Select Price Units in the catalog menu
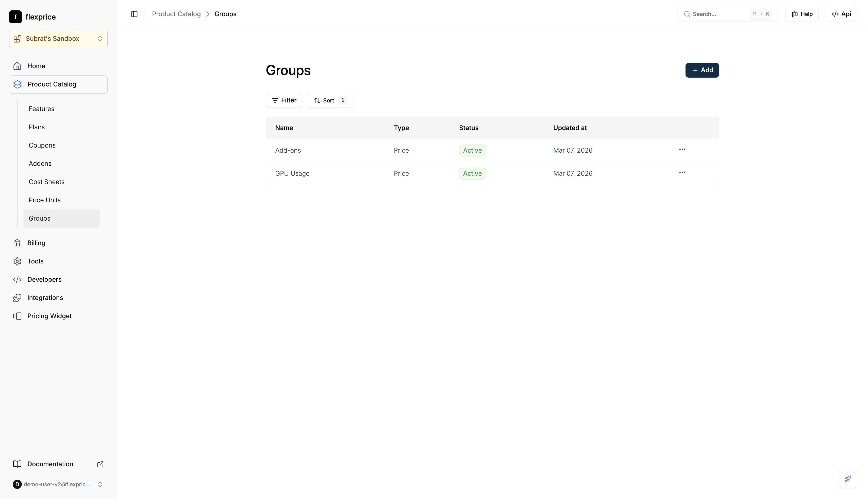Viewport: 868px width, 499px height. click(45, 200)
